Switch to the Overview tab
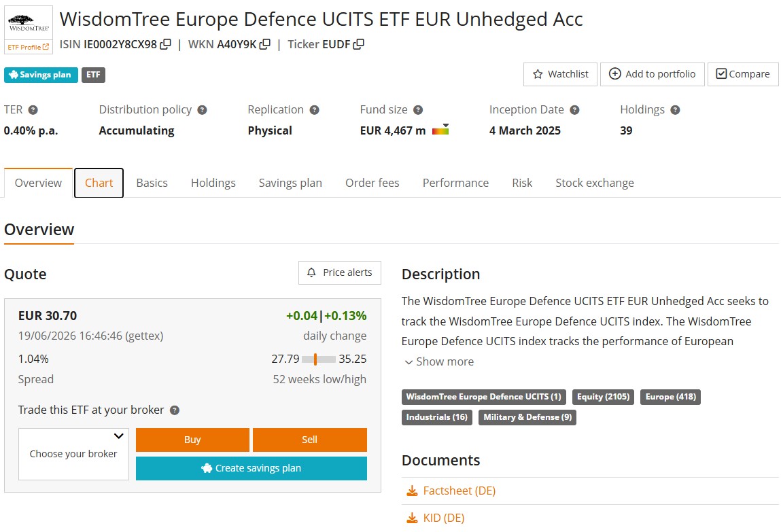Image resolution: width=781 pixels, height=532 pixels. 38,183
